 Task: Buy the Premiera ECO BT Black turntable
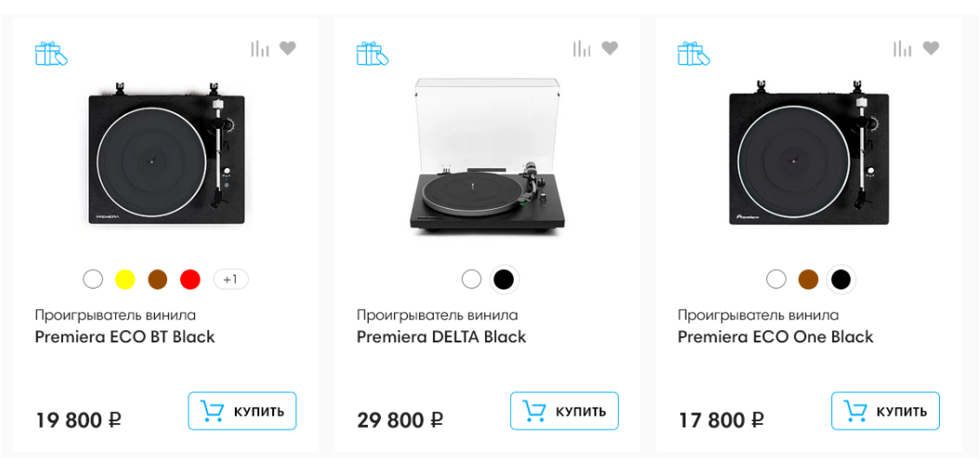click(242, 411)
